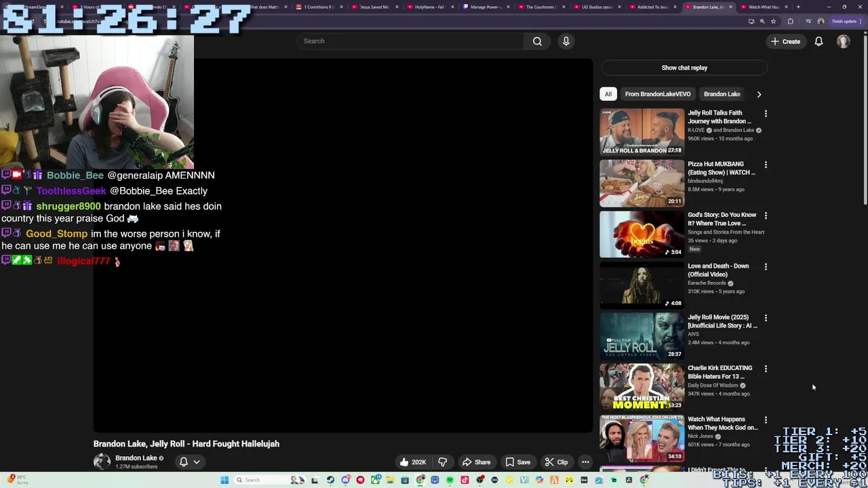Viewport: 868px width, 488px height.
Task: Open the Brandon Lake channel name link
Action: point(136,458)
